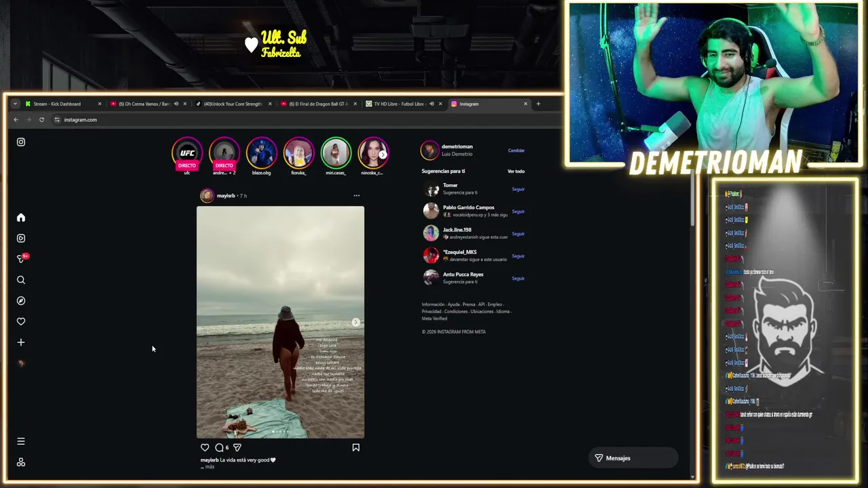This screenshot has height=488, width=868.
Task: Show next stories with arrow on story tray
Action: pyautogui.click(x=382, y=155)
